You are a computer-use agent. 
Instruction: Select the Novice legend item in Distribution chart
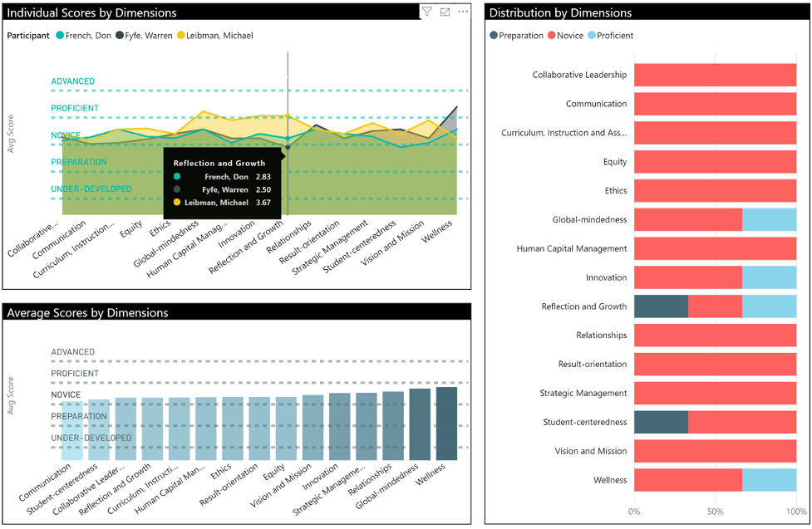click(x=567, y=36)
